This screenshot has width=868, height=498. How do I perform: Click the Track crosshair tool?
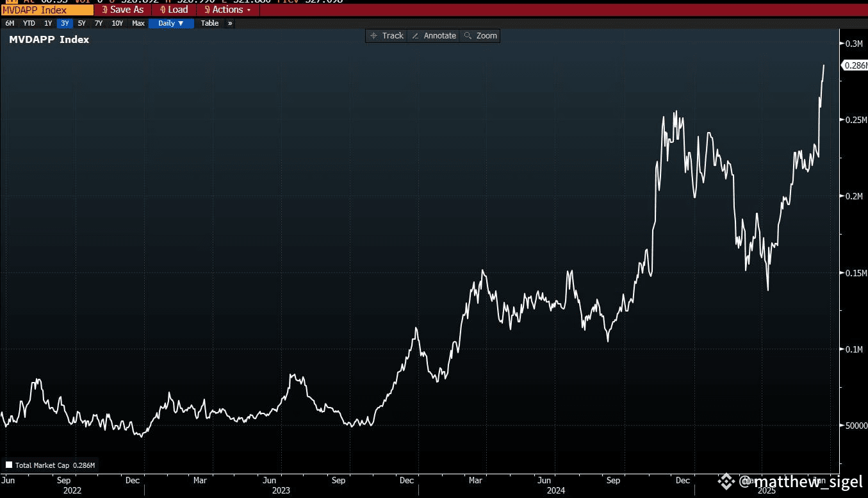387,36
